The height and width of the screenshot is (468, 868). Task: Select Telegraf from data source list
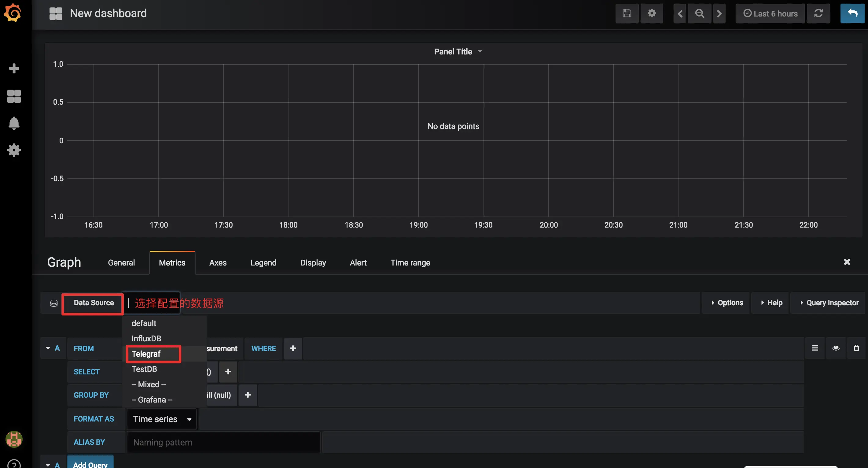(146, 354)
